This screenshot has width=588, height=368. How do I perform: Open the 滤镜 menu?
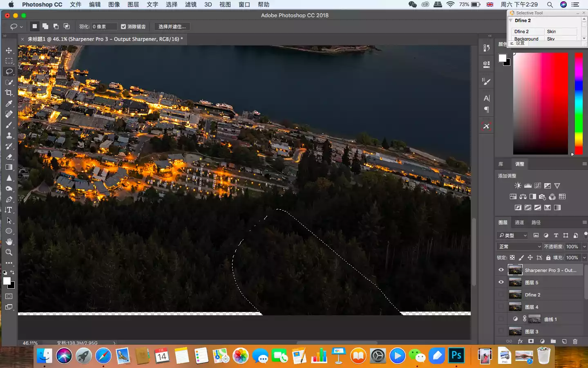click(191, 4)
